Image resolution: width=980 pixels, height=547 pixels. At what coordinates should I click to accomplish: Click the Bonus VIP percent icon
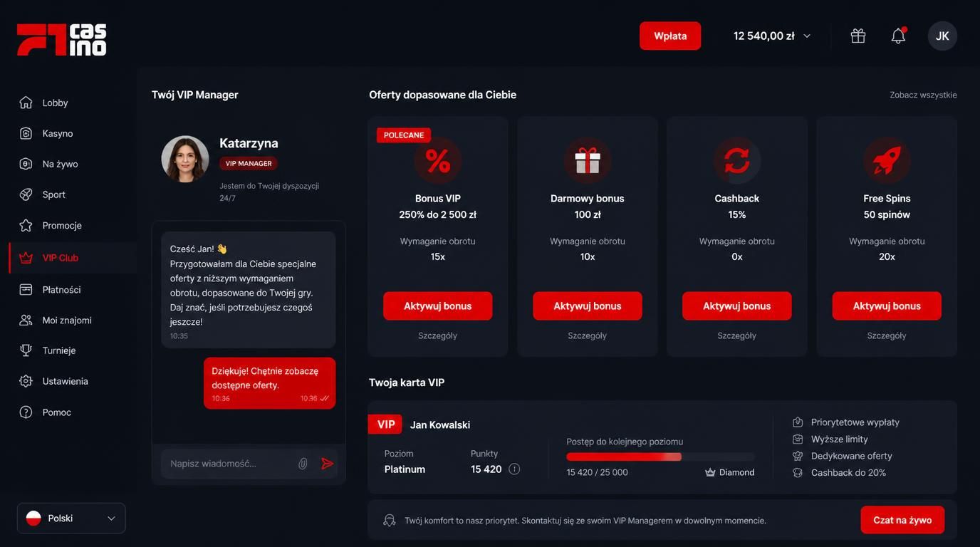(x=437, y=160)
